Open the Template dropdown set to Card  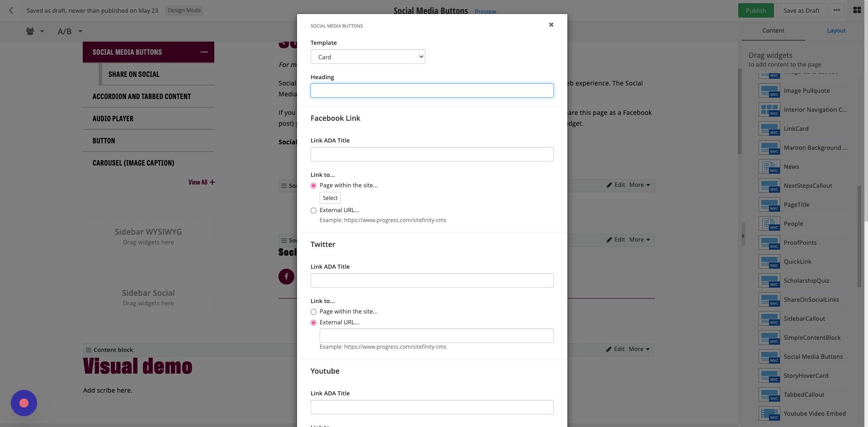368,57
